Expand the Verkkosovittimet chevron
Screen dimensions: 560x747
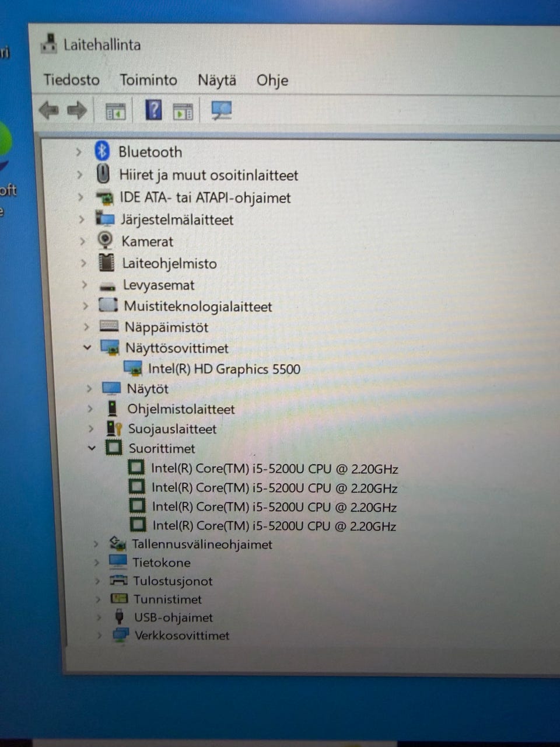99,636
